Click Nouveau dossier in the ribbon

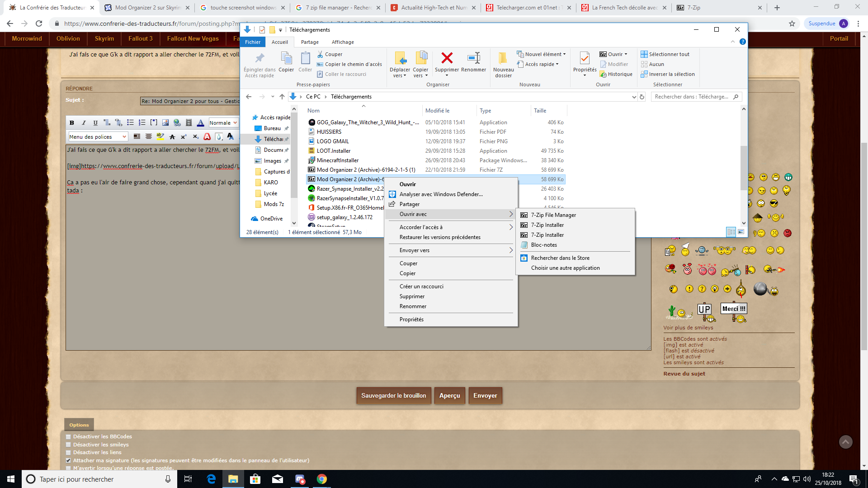point(503,65)
